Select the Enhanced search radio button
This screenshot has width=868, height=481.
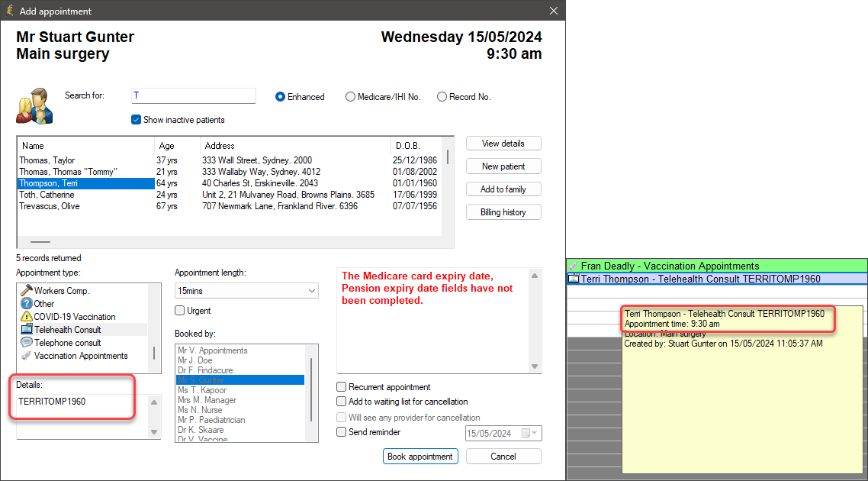280,97
